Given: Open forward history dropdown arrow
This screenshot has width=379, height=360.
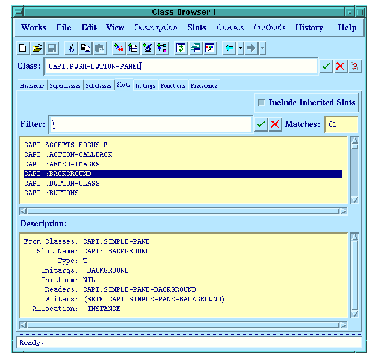Looking at the screenshot, I should point(263,48).
